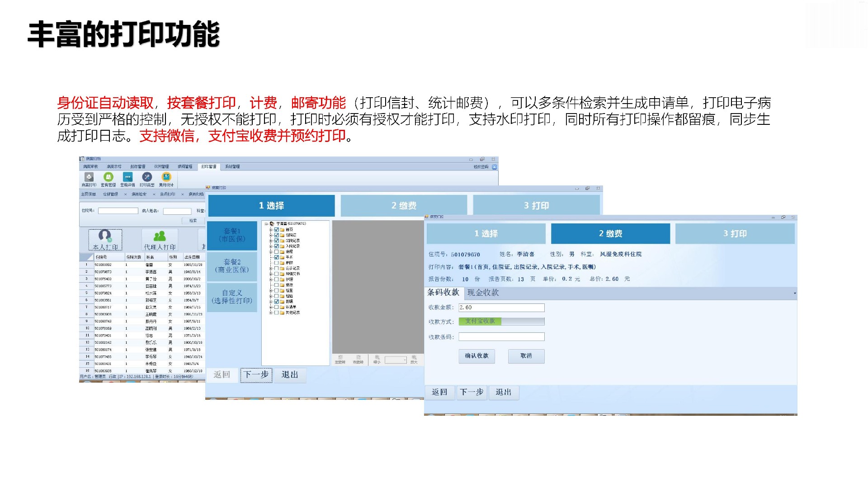
Task: Check the 病程 folder checkbox
Action: tap(277, 252)
